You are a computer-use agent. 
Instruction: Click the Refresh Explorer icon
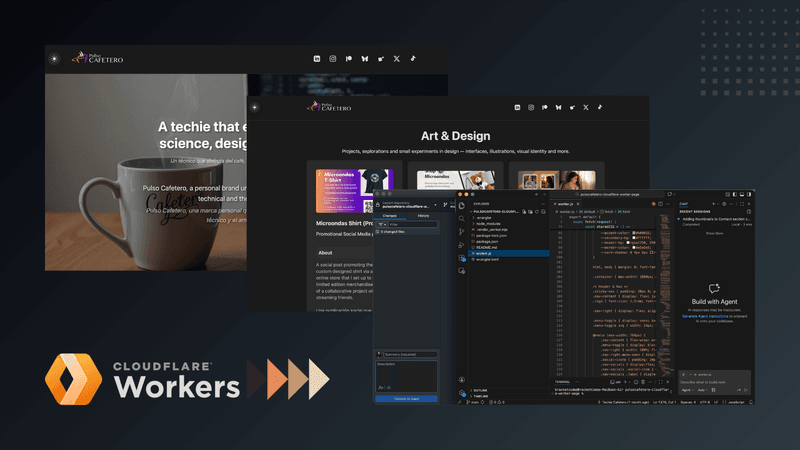click(x=537, y=212)
